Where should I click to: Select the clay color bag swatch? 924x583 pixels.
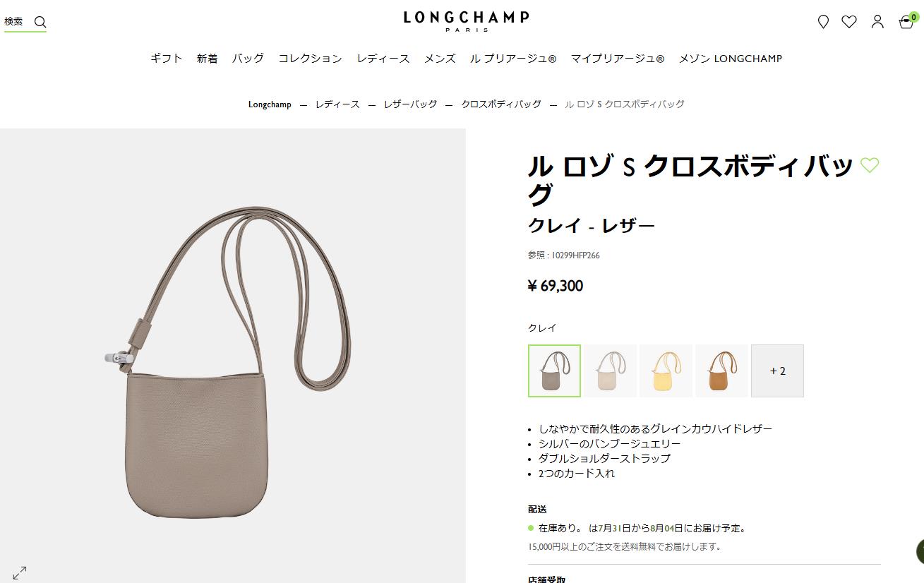(554, 371)
